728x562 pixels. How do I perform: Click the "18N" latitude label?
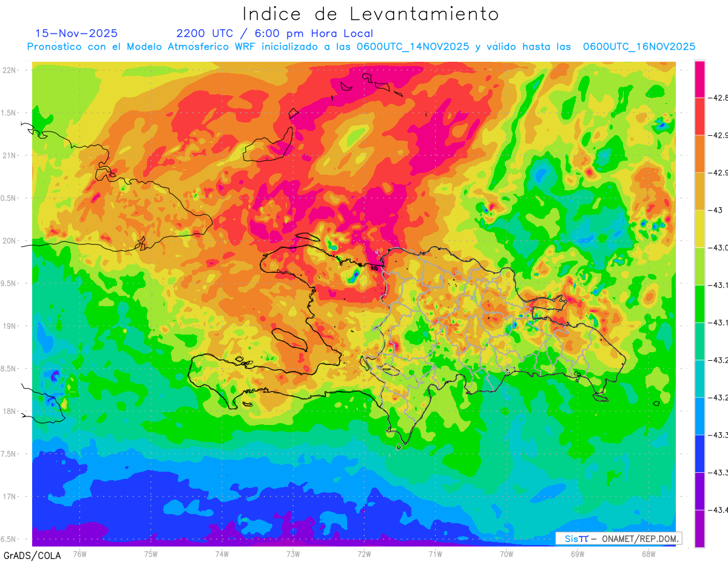pyautogui.click(x=9, y=412)
